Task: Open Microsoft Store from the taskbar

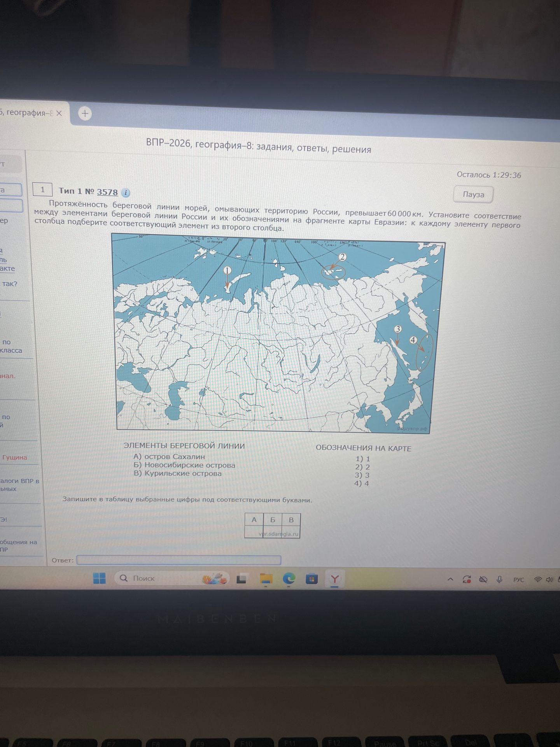Action: (311, 579)
